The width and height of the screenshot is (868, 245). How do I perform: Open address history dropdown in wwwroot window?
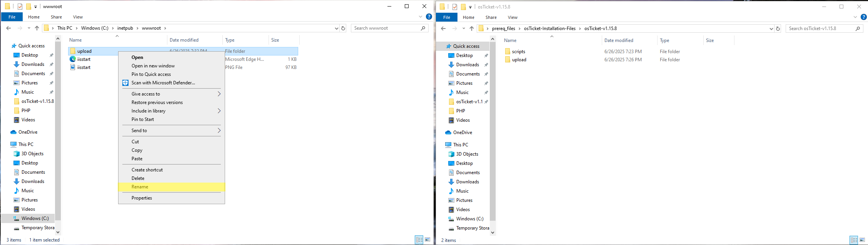[337, 28]
